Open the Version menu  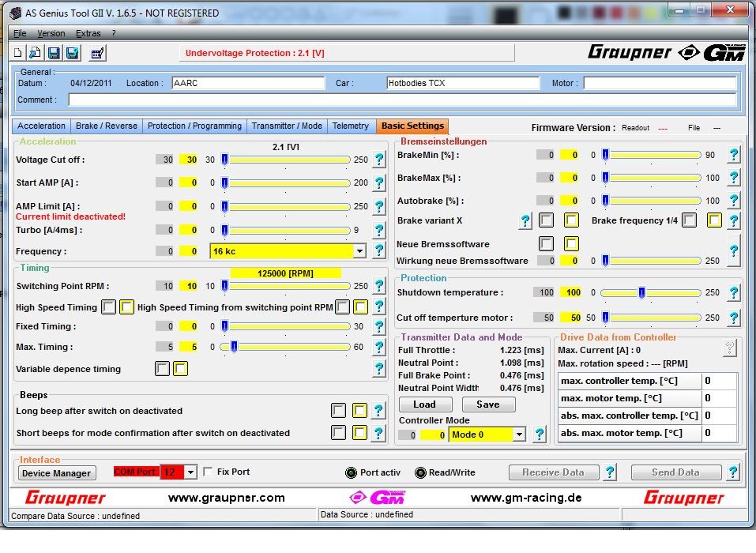pos(51,33)
